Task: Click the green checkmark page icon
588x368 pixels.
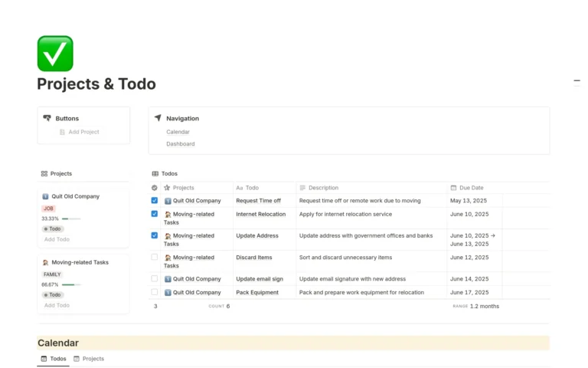Action: tap(55, 54)
